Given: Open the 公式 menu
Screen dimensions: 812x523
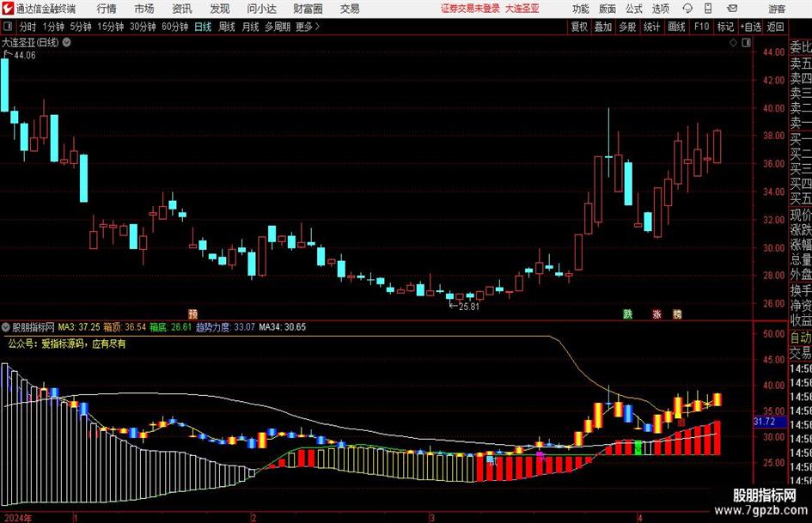Looking at the screenshot, I should click(x=634, y=9).
